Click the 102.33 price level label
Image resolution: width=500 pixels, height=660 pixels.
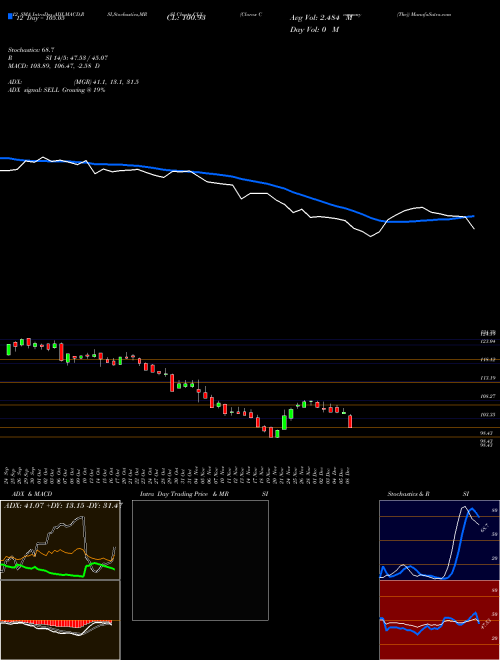pos(488,415)
